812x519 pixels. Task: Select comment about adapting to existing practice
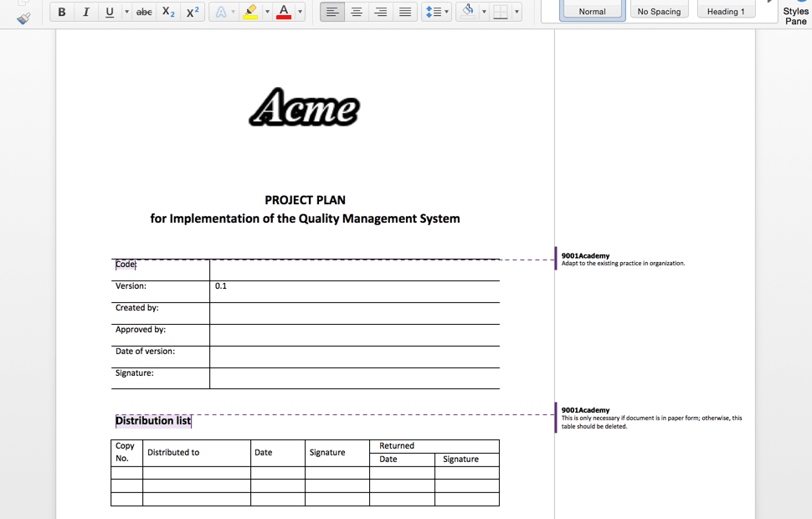623,259
